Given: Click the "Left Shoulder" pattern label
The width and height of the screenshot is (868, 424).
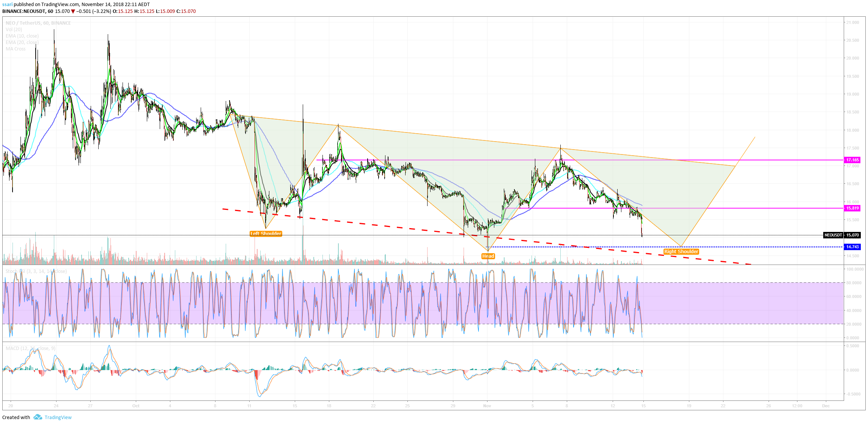Looking at the screenshot, I should (x=266, y=234).
